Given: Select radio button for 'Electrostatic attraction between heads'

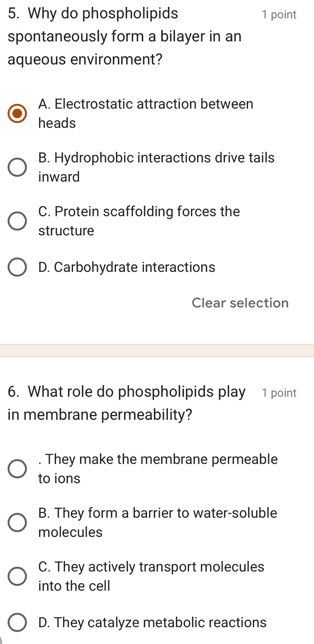Looking at the screenshot, I should click(x=18, y=114).
